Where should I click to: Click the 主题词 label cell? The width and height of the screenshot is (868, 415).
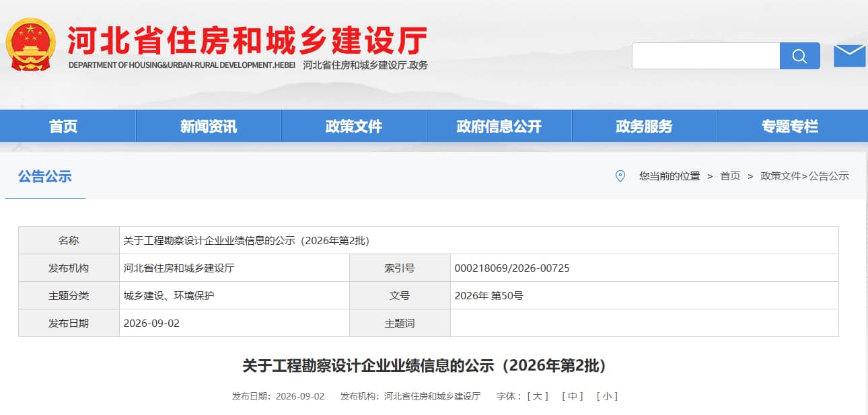coord(400,323)
